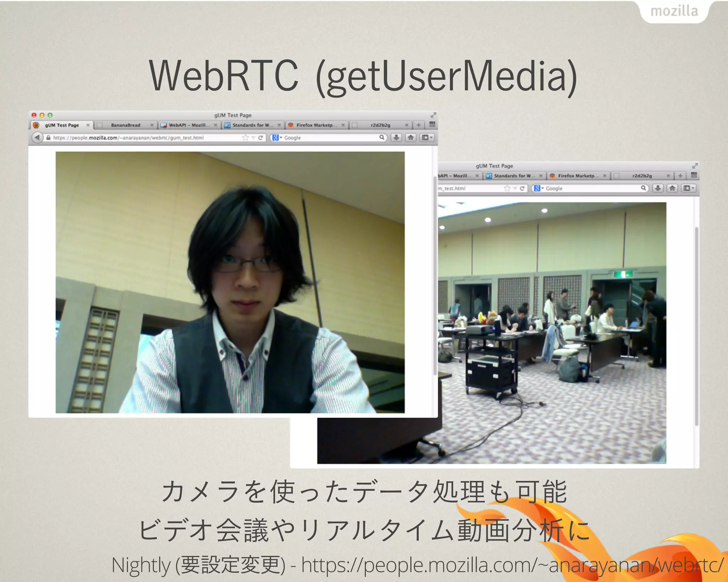Enter fullscreen in back gUM Test Page window
This screenshot has width=728, height=582.
pos(695,166)
